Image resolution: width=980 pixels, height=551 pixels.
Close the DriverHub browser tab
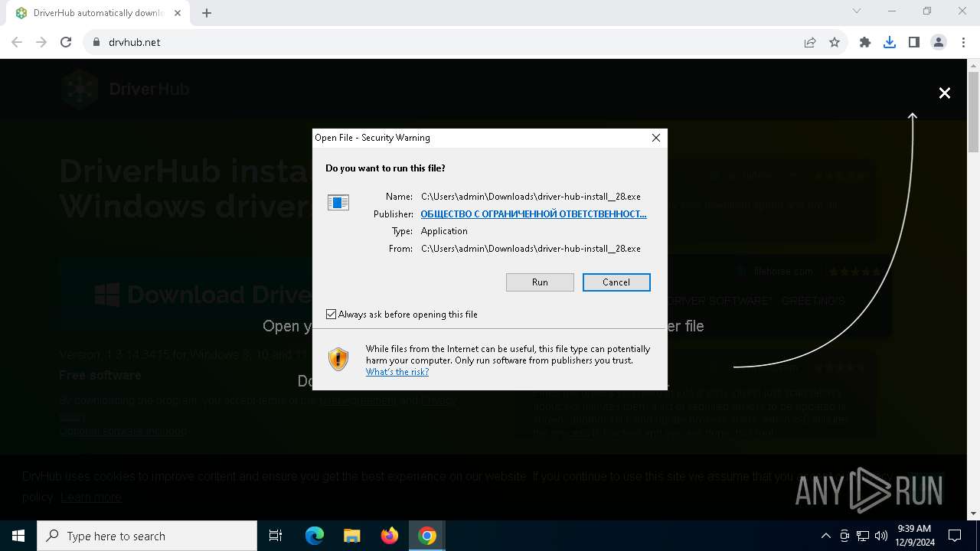tap(178, 13)
